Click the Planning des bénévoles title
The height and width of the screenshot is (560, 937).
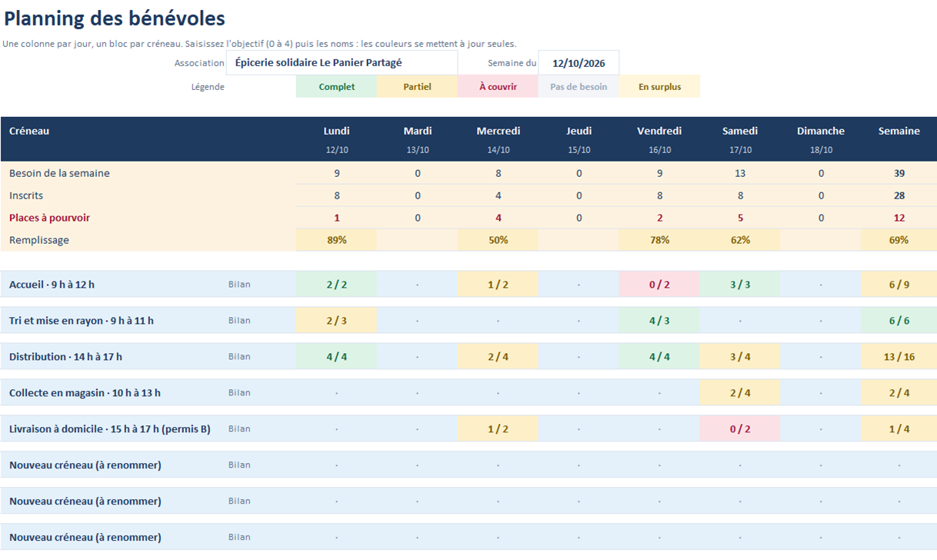115,18
